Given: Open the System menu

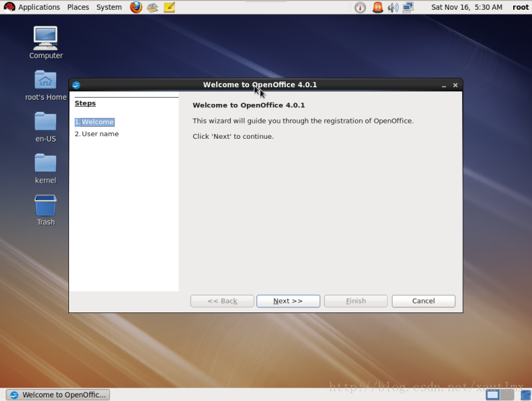Looking at the screenshot, I should tap(109, 7).
